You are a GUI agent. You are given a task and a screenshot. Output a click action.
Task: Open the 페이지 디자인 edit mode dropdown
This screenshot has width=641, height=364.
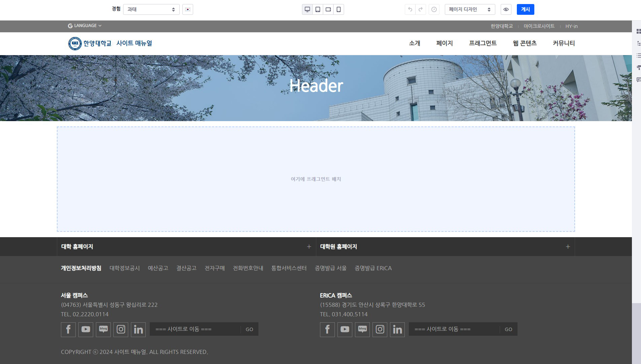[x=470, y=9]
